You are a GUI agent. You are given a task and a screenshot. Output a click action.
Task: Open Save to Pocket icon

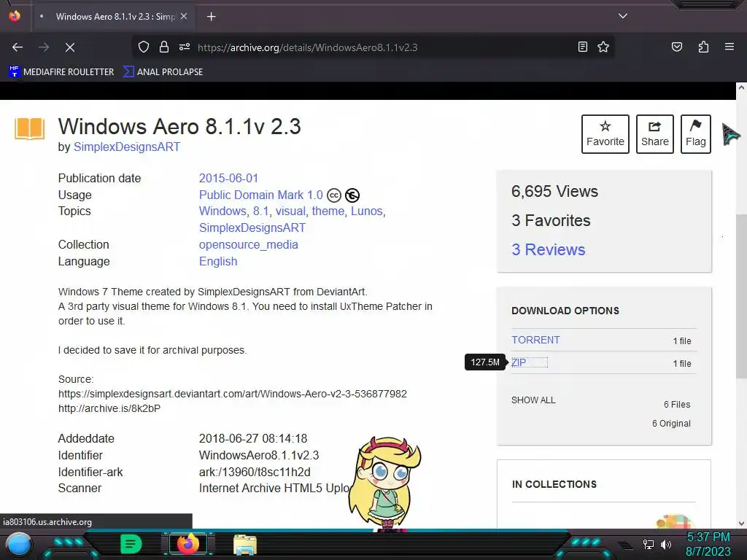[676, 47]
